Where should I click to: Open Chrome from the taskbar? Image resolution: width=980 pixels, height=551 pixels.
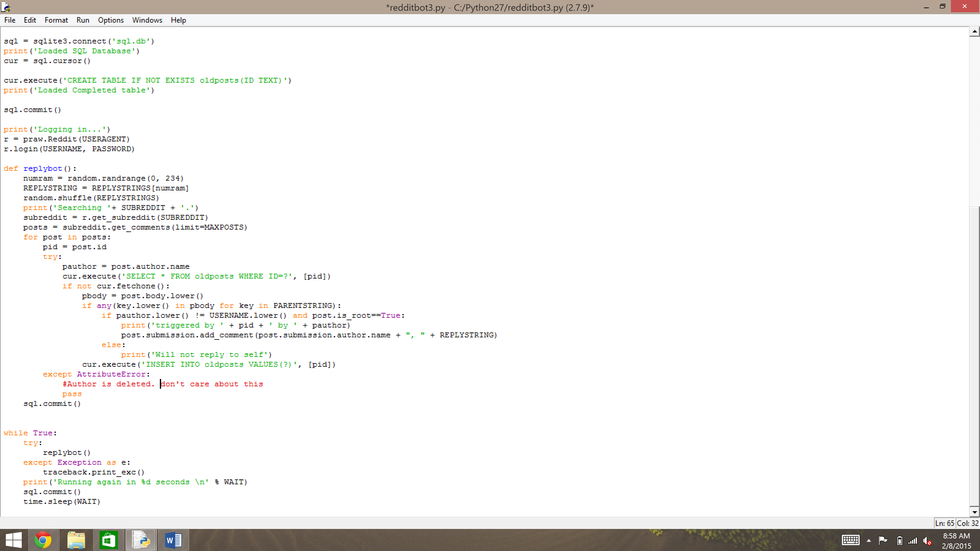[x=43, y=540]
